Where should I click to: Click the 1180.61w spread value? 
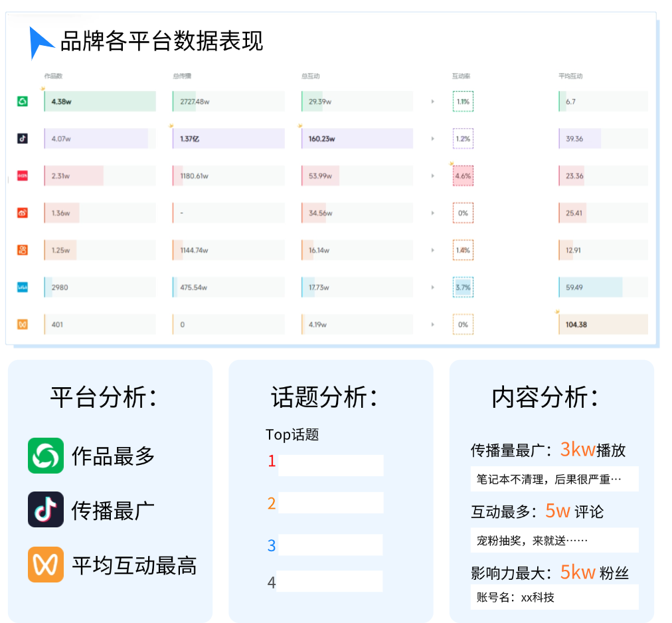pyautogui.click(x=194, y=176)
